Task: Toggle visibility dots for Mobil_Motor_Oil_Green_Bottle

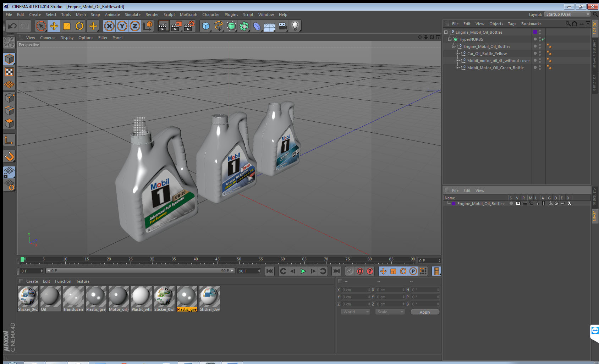Action: [540, 67]
